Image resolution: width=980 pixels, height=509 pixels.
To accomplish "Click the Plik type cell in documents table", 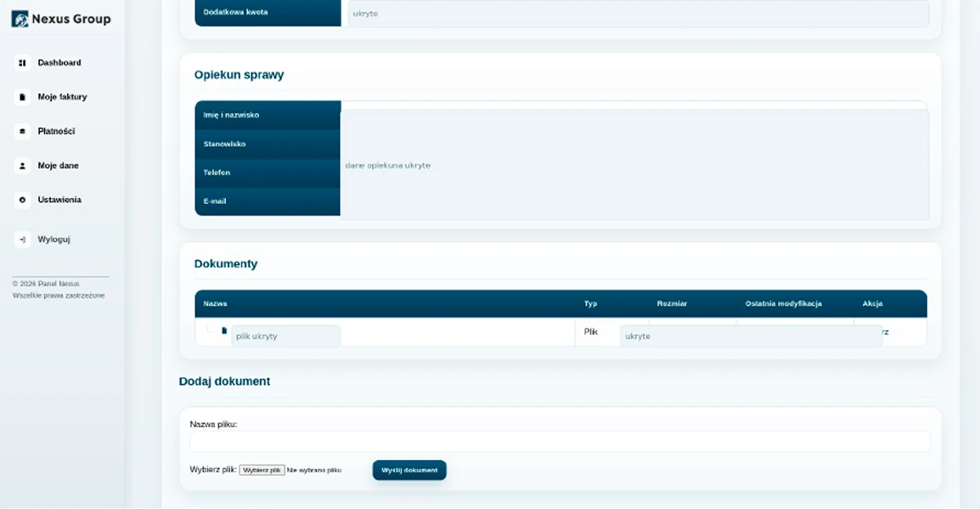I will click(x=591, y=332).
